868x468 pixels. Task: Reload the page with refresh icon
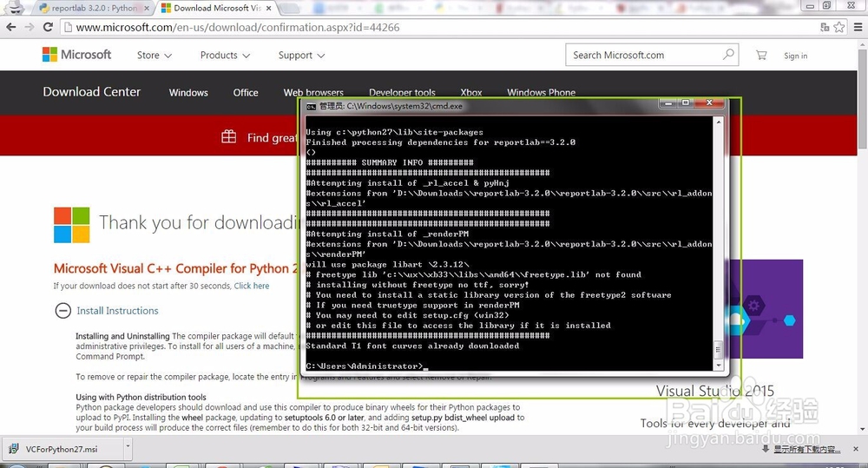pos(48,27)
